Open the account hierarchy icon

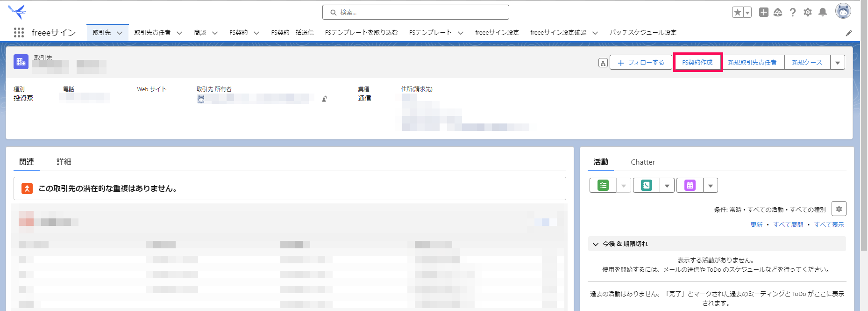[603, 63]
